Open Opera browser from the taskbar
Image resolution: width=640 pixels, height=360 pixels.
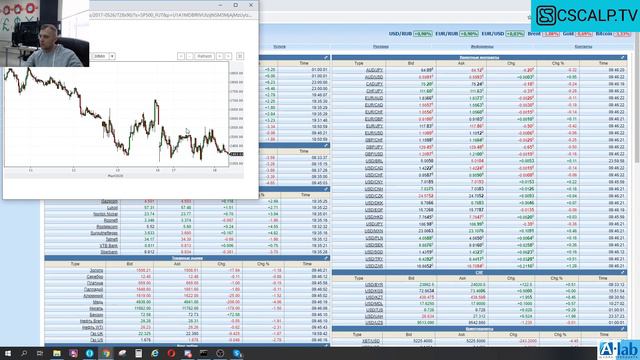click(x=171, y=353)
